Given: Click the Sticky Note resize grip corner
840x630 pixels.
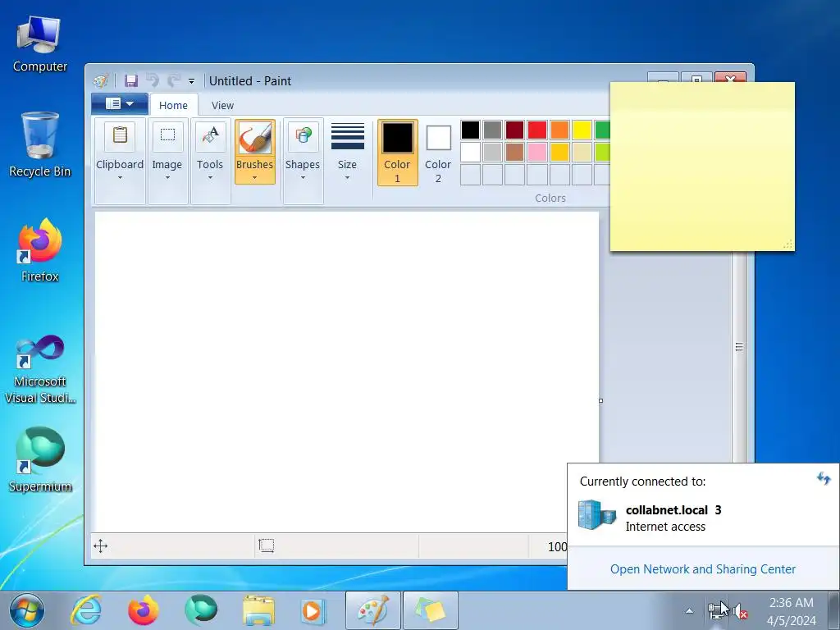Looking at the screenshot, I should [x=787, y=244].
